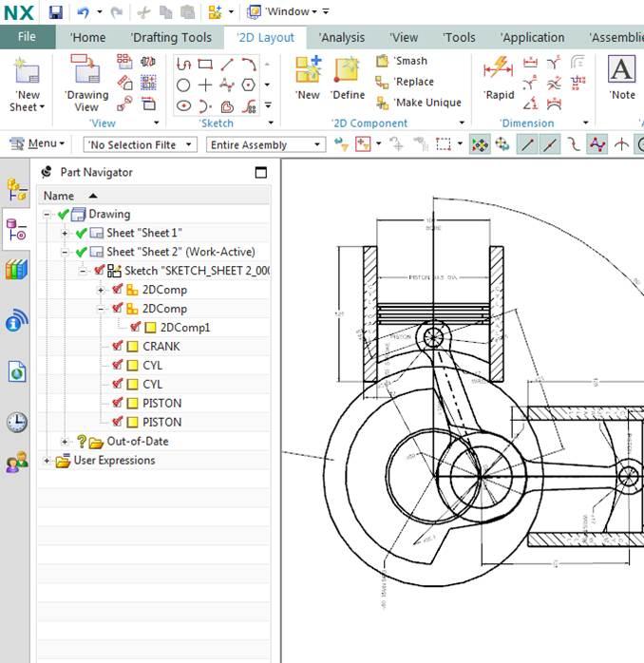Expand the User Expressions node
The image size is (644, 663).
[x=47, y=461]
